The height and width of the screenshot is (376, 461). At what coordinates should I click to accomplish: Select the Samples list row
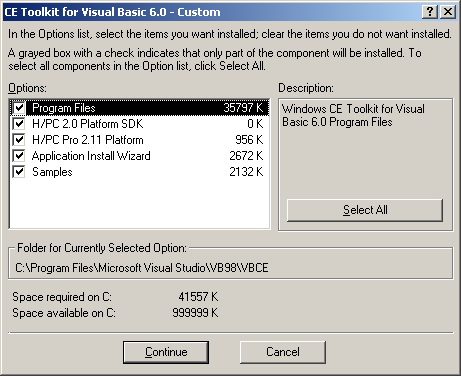(139, 172)
